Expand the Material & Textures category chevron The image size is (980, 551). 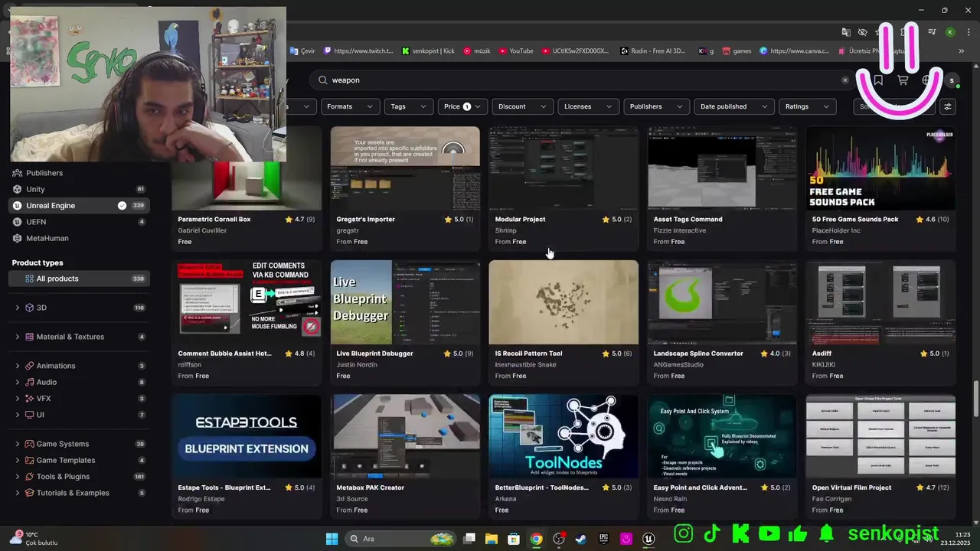tap(18, 337)
